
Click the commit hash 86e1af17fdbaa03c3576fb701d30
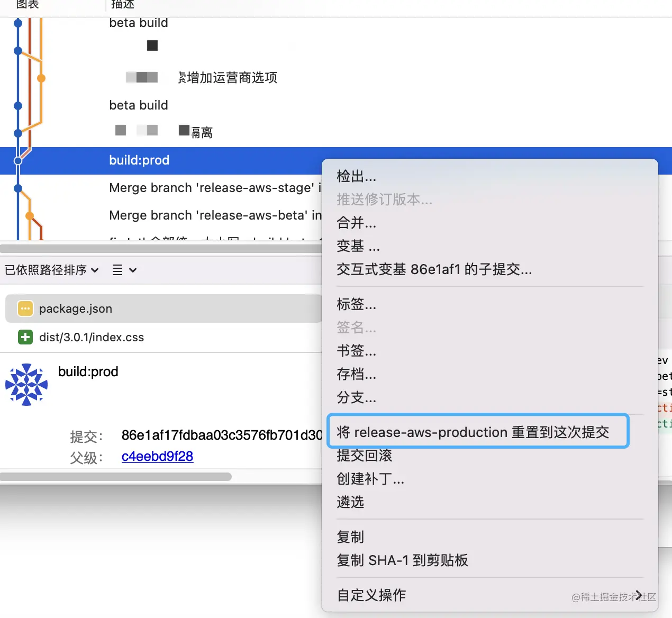[x=222, y=435]
